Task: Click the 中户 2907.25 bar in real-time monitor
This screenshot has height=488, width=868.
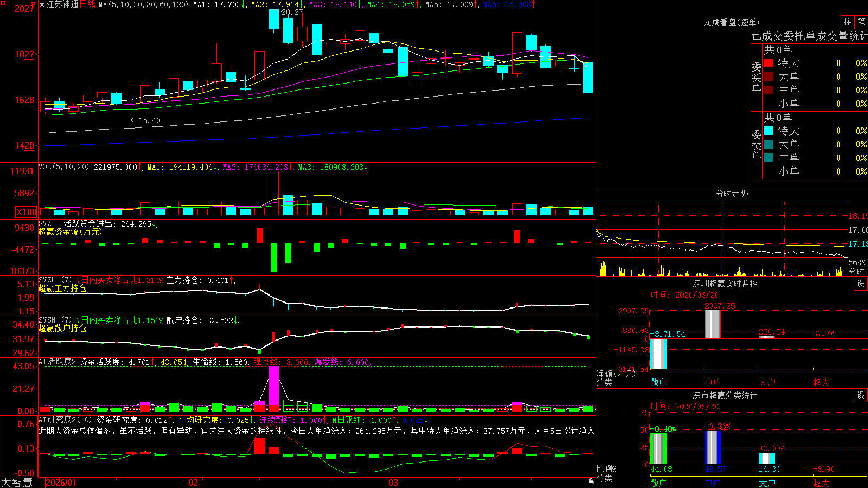Action: coord(712,324)
